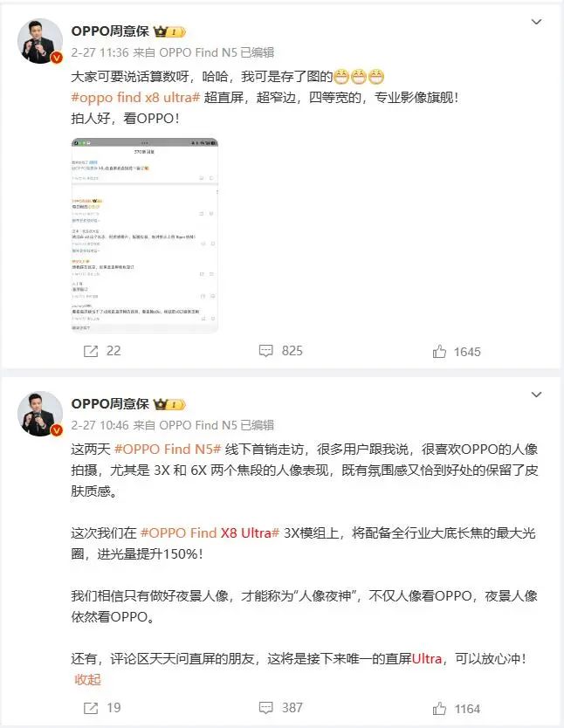This screenshot has height=728, width=564.
Task: Click crown membership badge on second post
Action: pyautogui.click(x=170, y=404)
